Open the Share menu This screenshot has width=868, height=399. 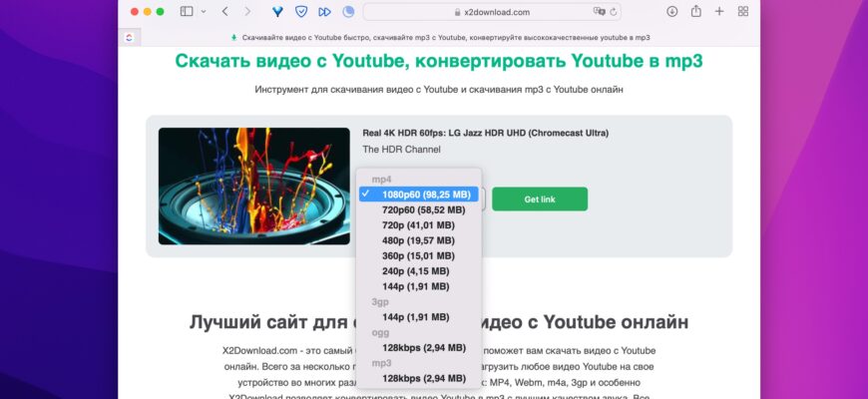(695, 12)
